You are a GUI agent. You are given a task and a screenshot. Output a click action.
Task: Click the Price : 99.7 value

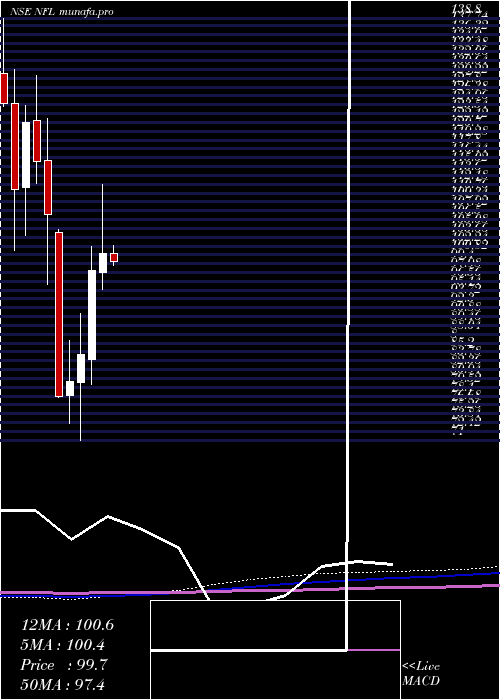point(63,665)
